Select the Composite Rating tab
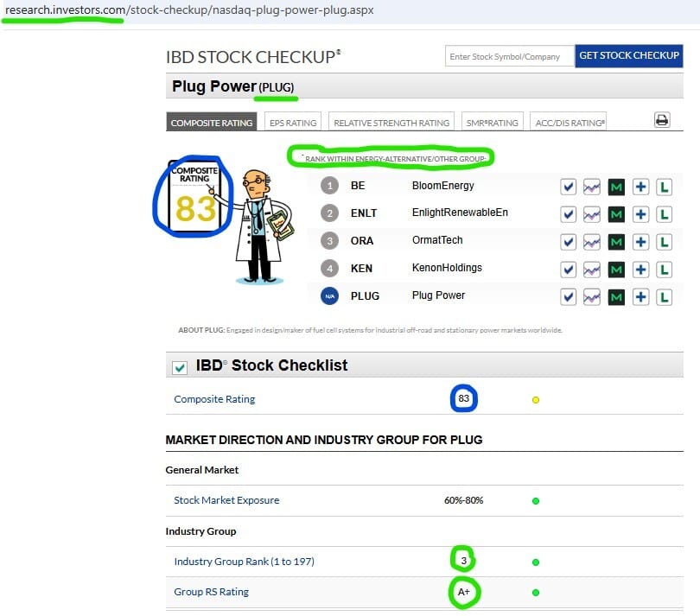Viewport: 700px width, 616px height. pos(211,122)
